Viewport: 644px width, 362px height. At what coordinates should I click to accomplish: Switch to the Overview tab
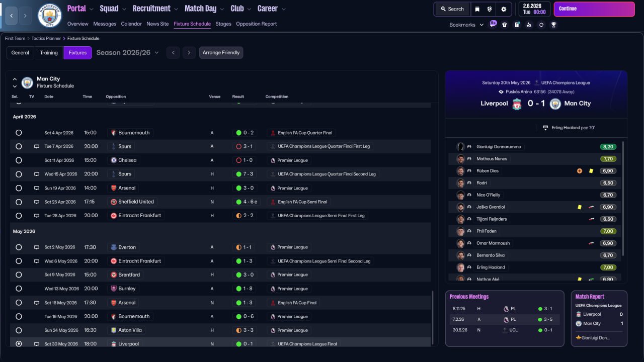77,24
